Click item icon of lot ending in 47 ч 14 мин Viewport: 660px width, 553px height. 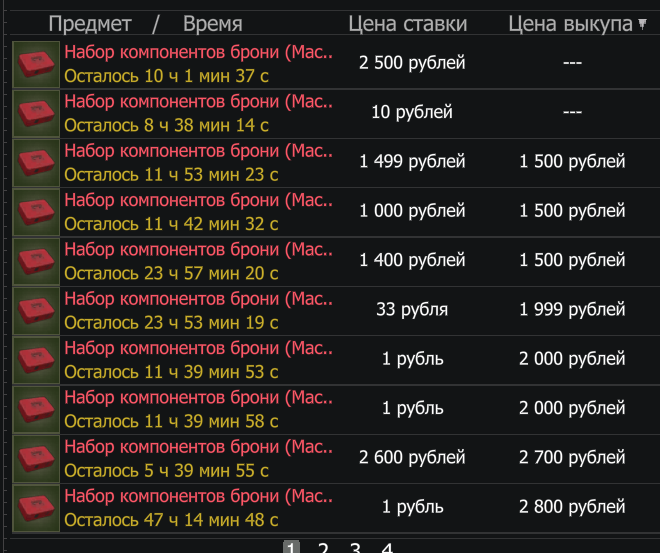click(37, 507)
